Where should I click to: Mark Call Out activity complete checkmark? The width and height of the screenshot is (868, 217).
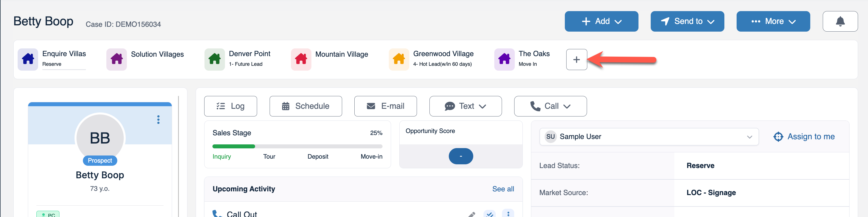click(x=489, y=214)
